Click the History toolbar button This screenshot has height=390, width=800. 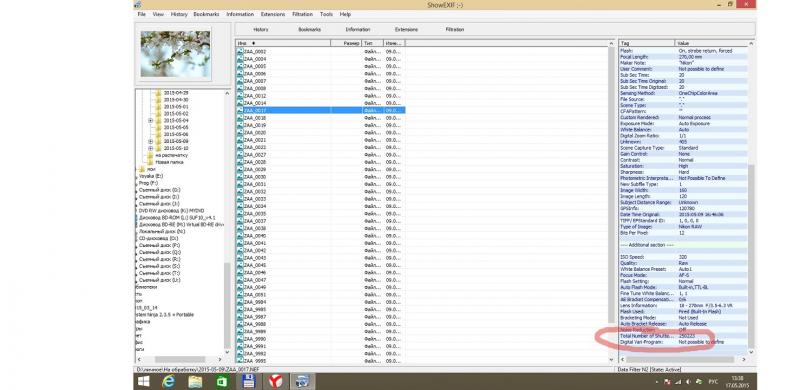click(261, 30)
